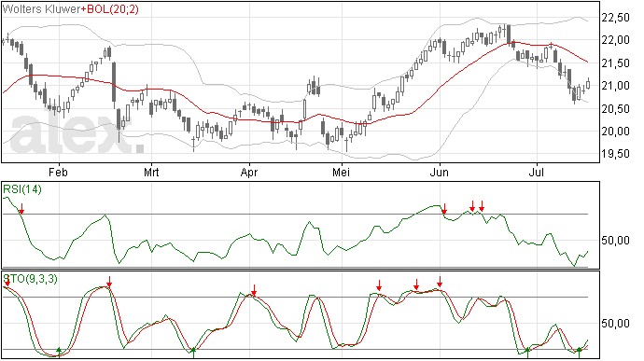Click the 50,00 level in STO panel

(x=615, y=324)
